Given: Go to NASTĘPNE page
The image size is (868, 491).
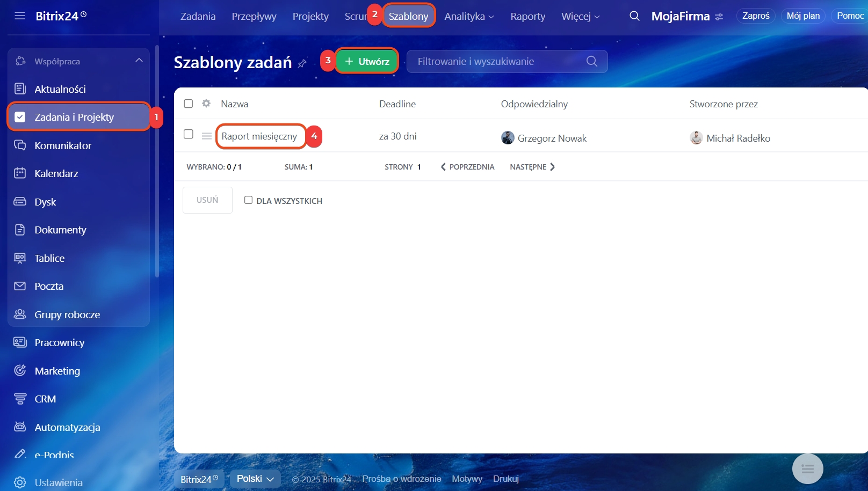Looking at the screenshot, I should (x=532, y=167).
